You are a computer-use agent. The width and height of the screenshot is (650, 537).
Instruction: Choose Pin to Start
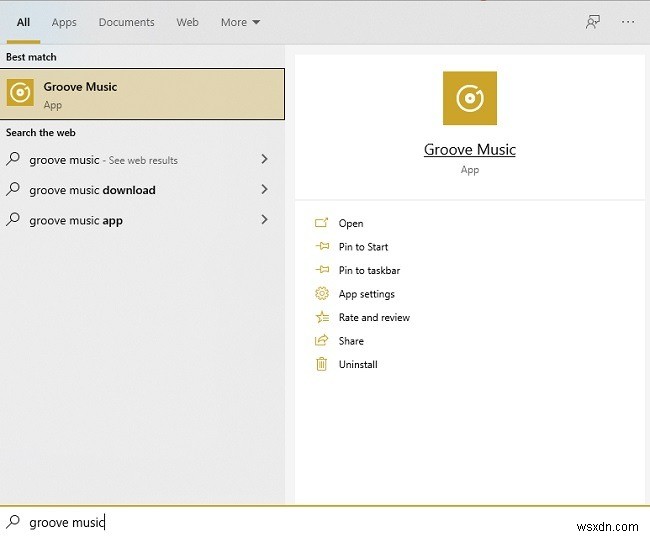(x=363, y=247)
